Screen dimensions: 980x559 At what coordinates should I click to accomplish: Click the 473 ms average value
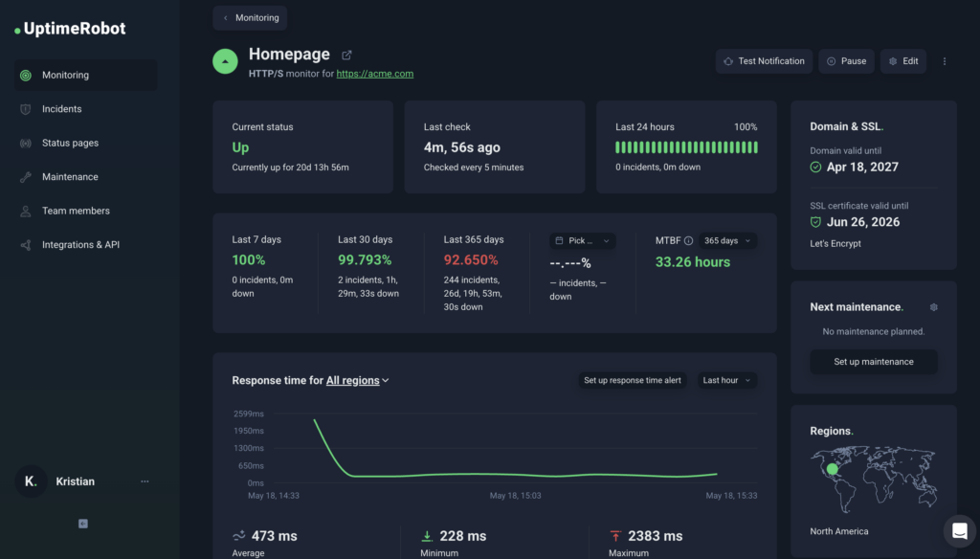pyautogui.click(x=275, y=536)
